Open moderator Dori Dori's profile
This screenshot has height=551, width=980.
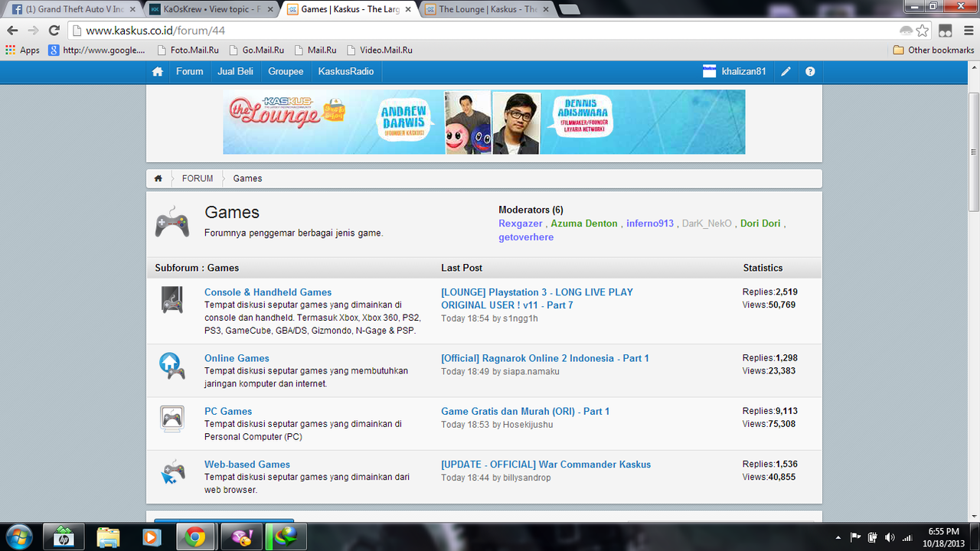click(x=760, y=223)
